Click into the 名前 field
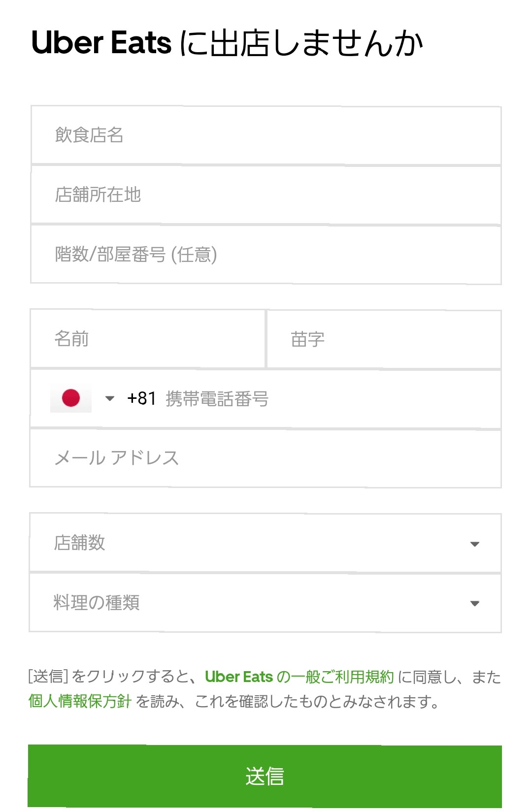Image resolution: width=532 pixels, height=812 pixels. (148, 339)
